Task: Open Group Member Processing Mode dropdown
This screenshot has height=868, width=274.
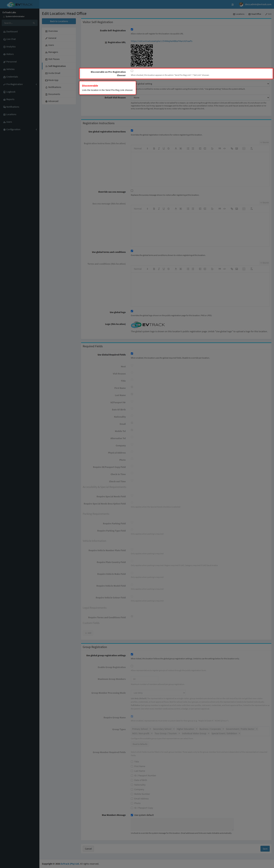Action: pos(158,693)
